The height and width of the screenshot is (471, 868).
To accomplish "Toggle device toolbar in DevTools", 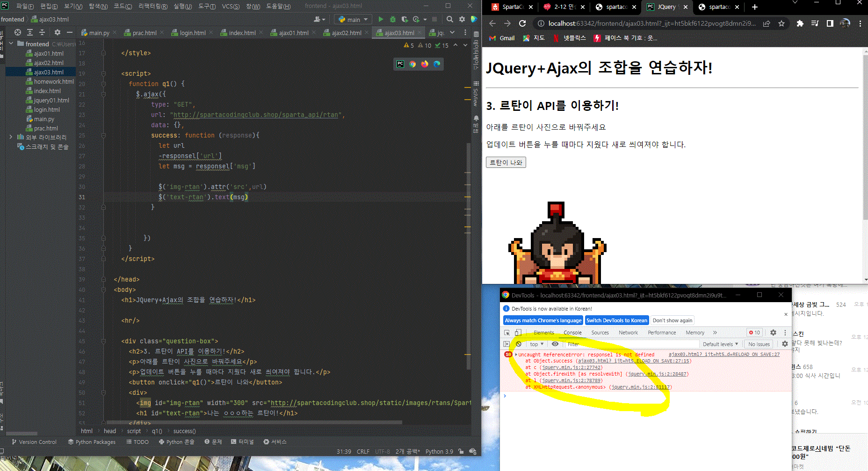I will pyautogui.click(x=518, y=333).
